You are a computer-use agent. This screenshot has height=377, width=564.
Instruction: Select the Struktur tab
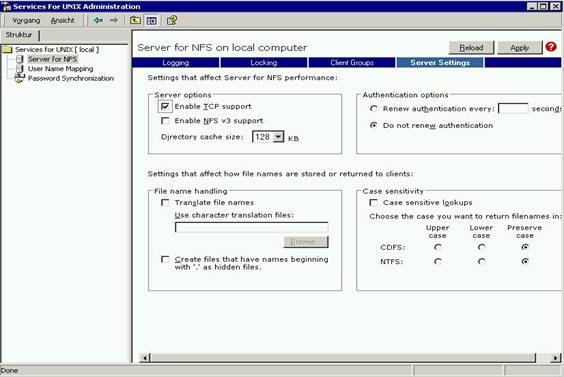[x=19, y=35]
